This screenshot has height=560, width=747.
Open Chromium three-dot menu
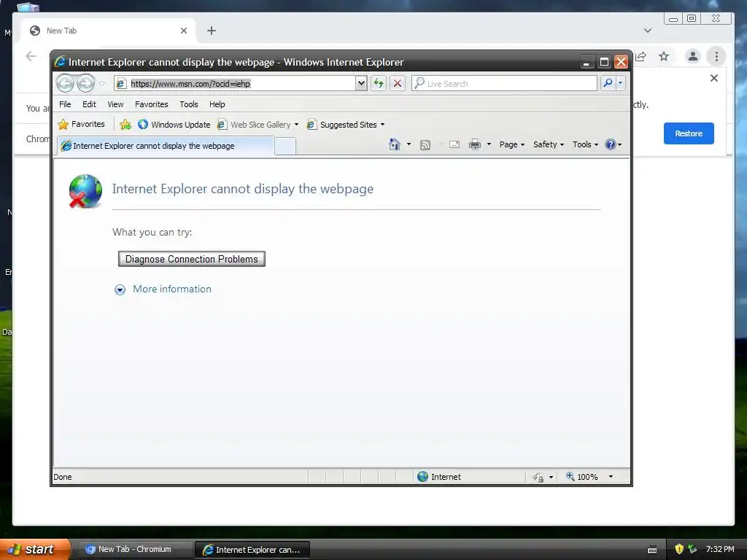coord(716,56)
